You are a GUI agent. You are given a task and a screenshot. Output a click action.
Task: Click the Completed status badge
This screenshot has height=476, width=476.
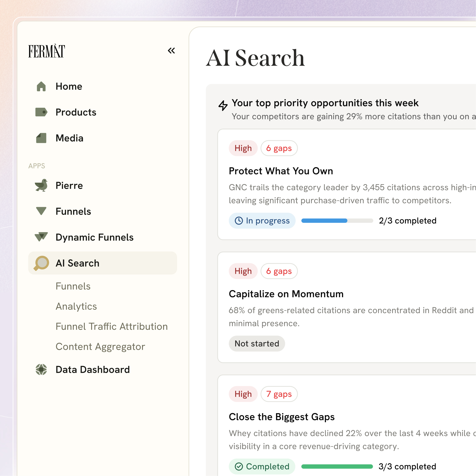(x=262, y=466)
